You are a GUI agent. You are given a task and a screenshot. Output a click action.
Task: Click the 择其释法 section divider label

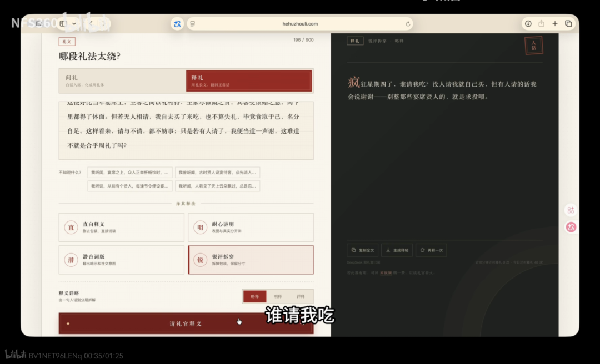pos(186,204)
